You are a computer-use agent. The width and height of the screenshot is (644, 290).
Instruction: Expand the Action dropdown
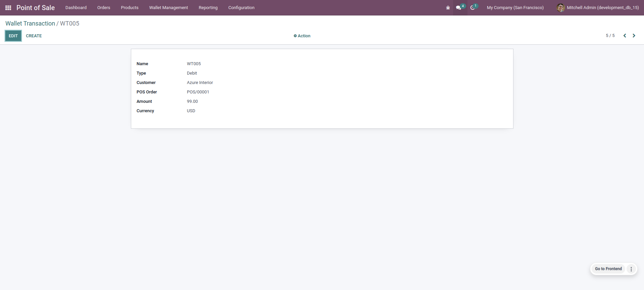coord(302,36)
